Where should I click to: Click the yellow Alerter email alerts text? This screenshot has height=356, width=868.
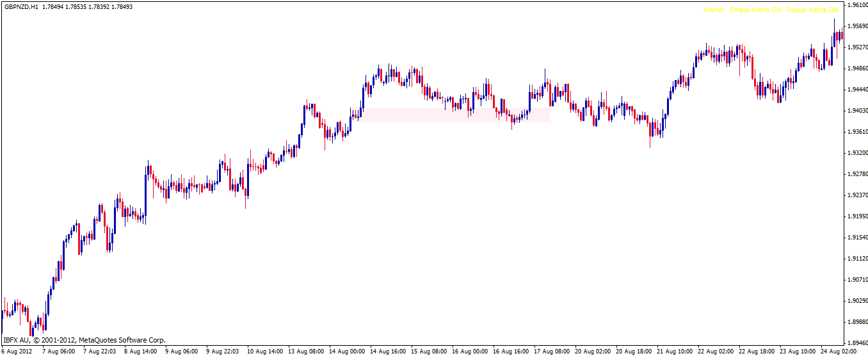(770, 10)
